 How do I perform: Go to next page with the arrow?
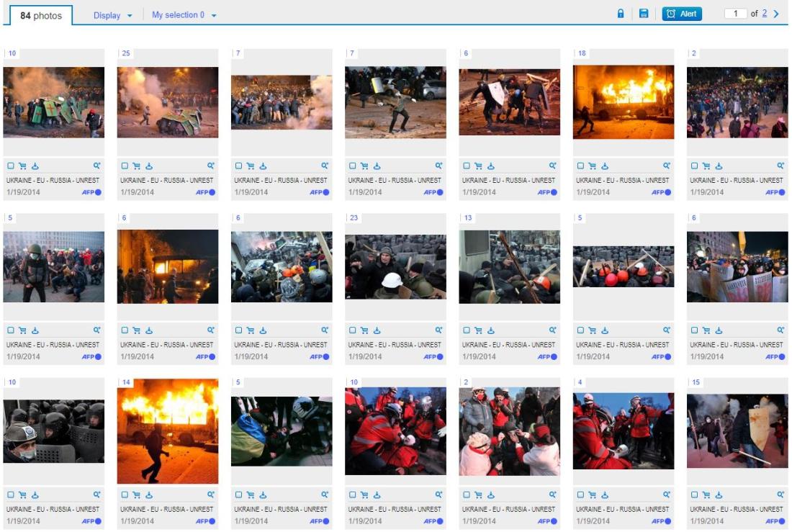pyautogui.click(x=776, y=14)
